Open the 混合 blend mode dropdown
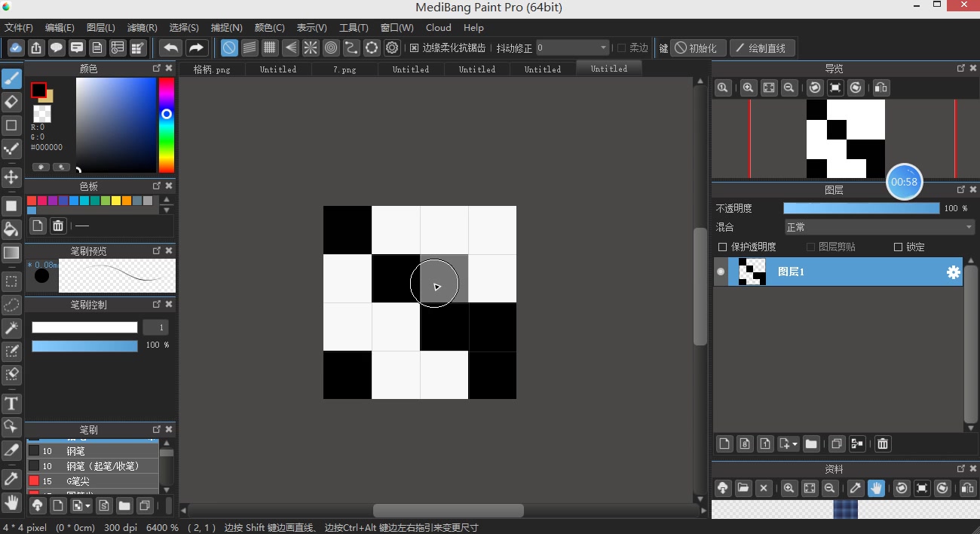The image size is (980, 534). pyautogui.click(x=879, y=227)
